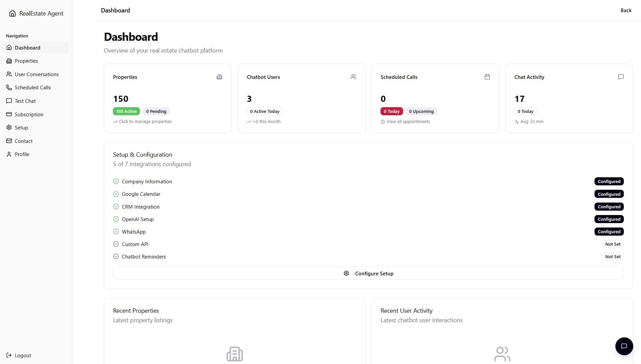641x364 pixels.
Task: Click the gray check icon beside Custom API
Action: [116, 244]
